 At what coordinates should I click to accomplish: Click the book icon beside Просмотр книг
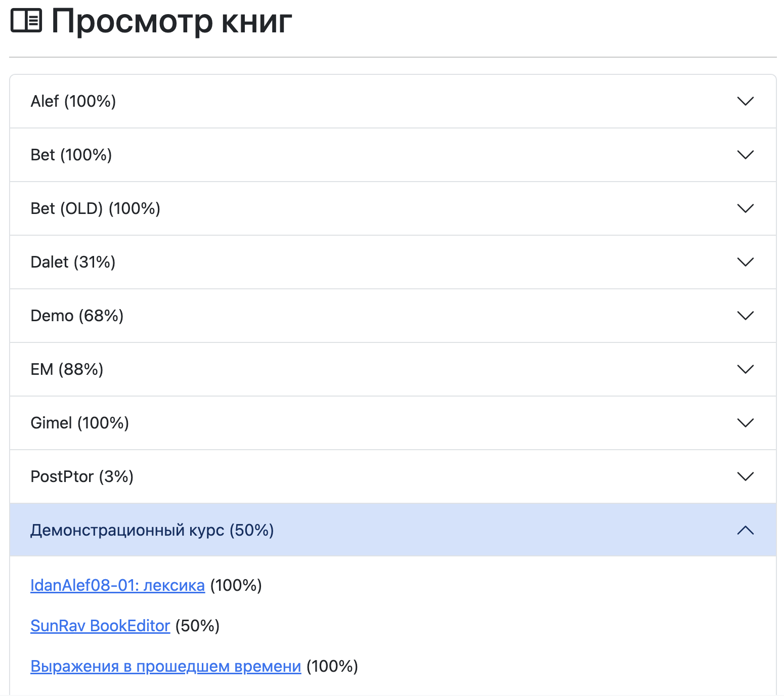point(26,21)
